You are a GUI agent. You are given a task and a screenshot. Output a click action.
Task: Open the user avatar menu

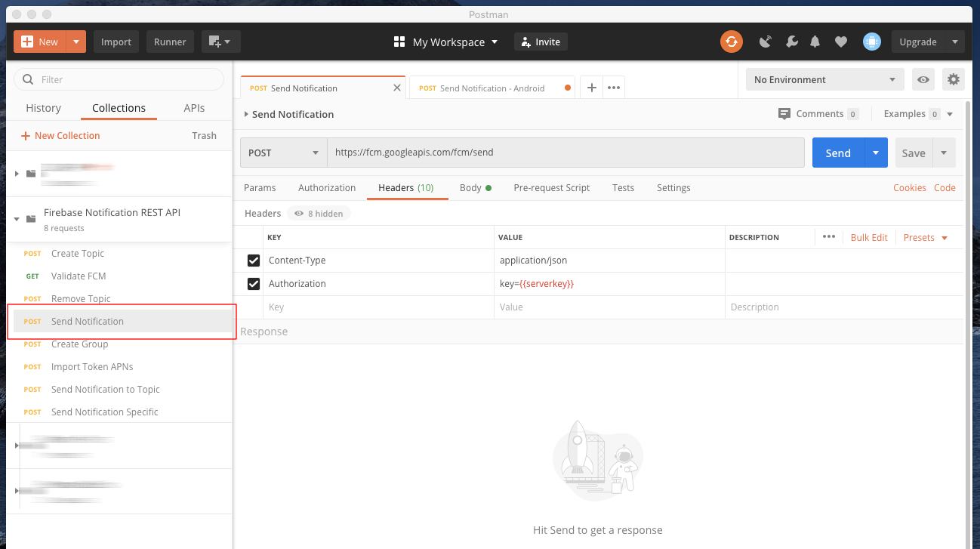click(872, 42)
